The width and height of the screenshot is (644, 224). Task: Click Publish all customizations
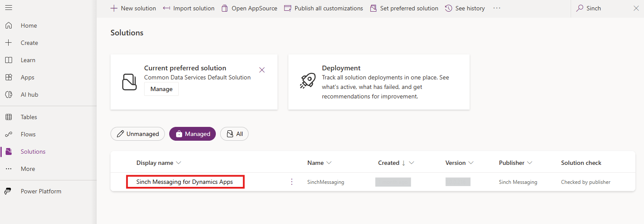pos(324,8)
